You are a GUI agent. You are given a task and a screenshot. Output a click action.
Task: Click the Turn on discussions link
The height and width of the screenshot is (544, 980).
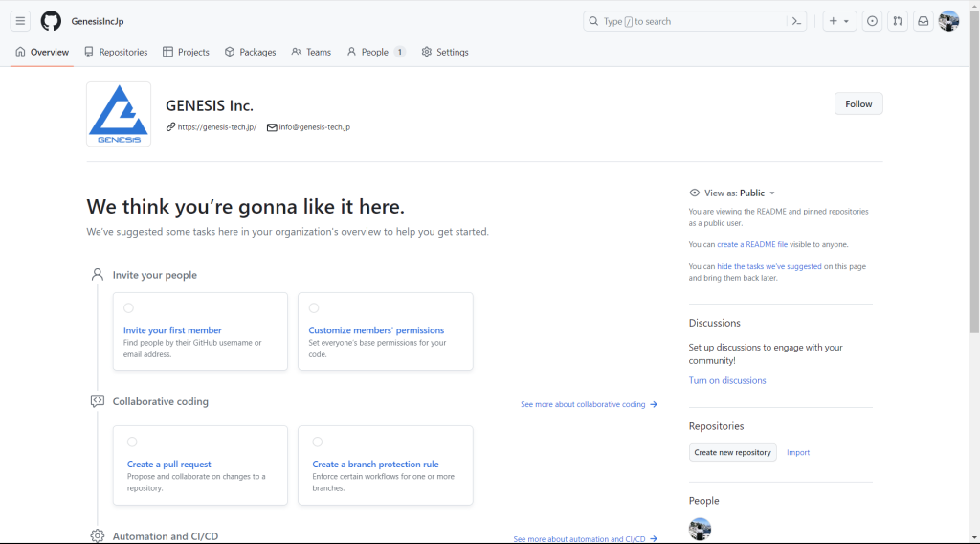[727, 380]
